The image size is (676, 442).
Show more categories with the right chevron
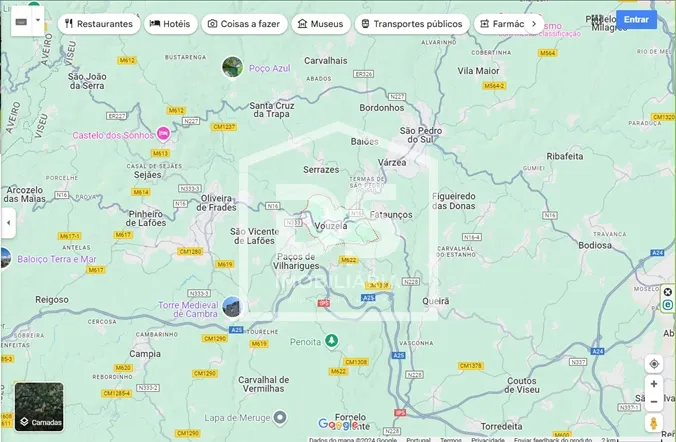point(534,23)
